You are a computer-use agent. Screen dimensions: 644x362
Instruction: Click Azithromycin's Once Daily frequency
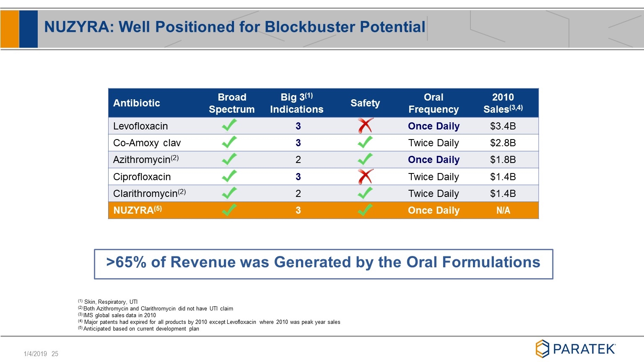tap(434, 160)
